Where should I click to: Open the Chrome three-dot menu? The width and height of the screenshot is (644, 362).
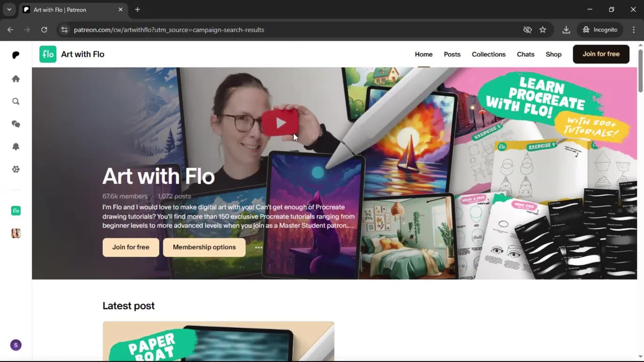(x=634, y=30)
